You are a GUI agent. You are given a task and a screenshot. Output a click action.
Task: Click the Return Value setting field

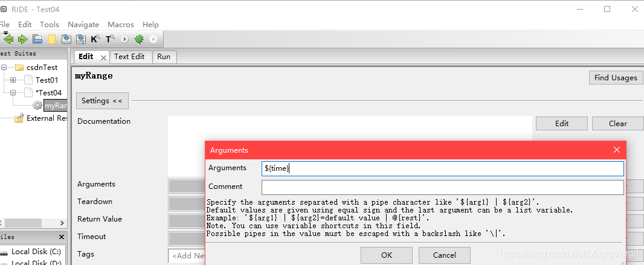[187, 221]
